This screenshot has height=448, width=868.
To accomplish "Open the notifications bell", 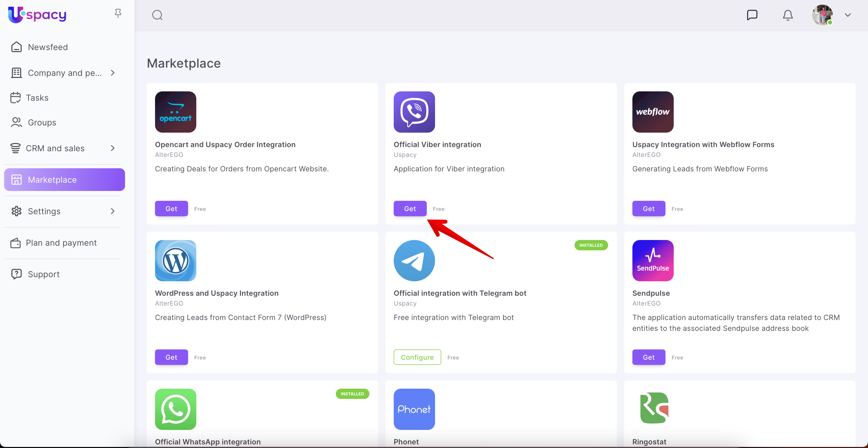I will tap(787, 15).
